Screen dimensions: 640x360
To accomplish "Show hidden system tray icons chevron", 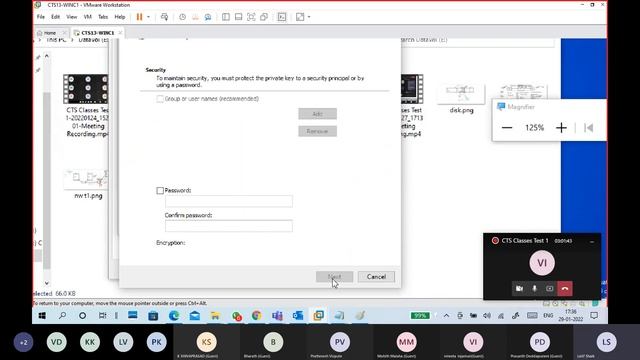I will tap(446, 316).
